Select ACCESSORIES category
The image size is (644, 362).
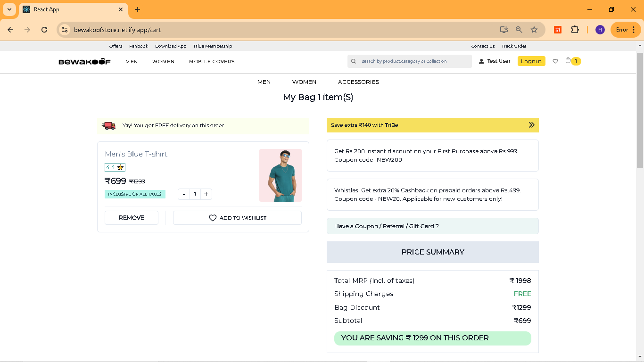coord(358,82)
